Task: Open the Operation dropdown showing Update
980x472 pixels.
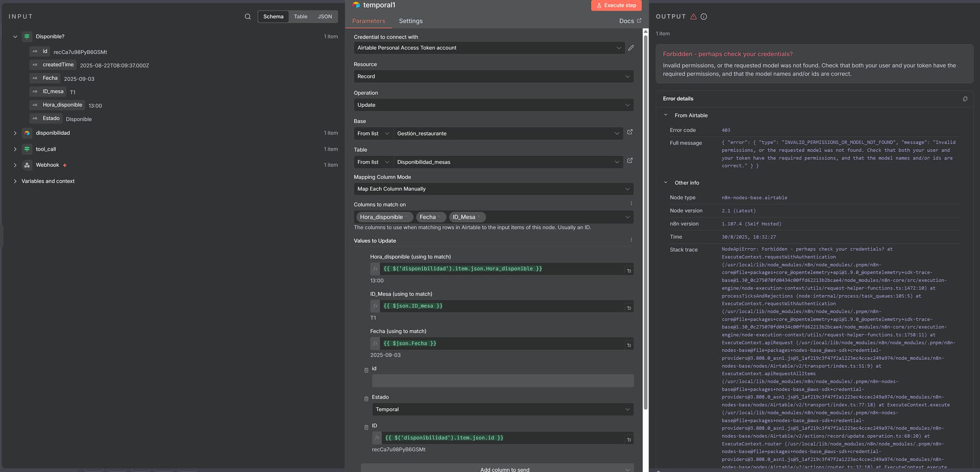Action: pos(493,105)
